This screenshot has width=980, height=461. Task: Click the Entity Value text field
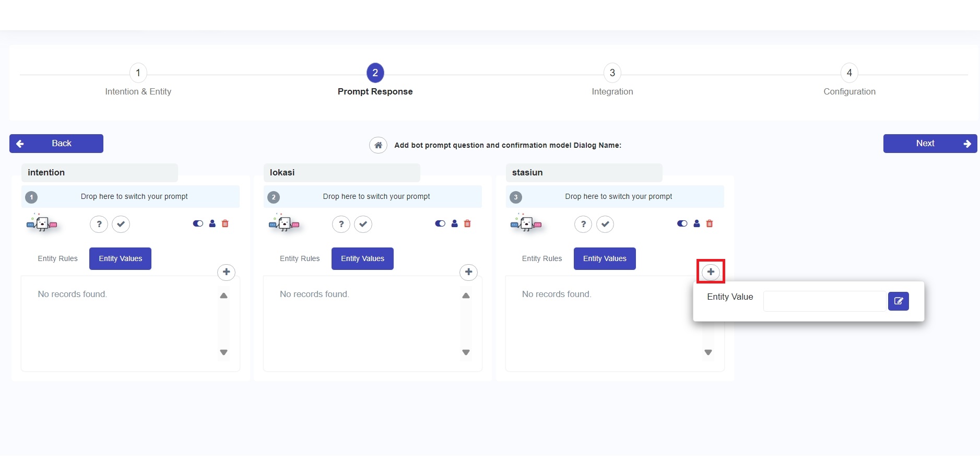point(824,301)
